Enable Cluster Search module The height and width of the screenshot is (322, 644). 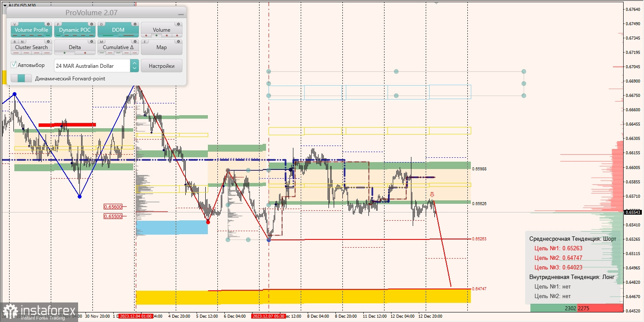tap(31, 47)
